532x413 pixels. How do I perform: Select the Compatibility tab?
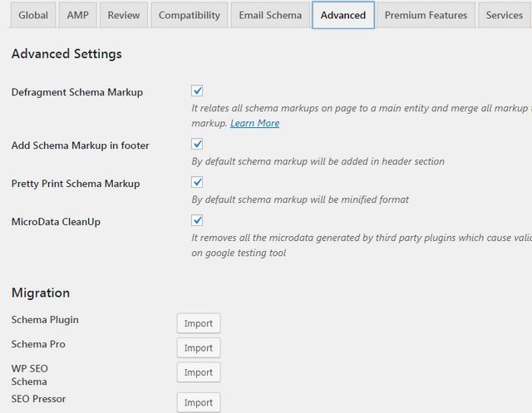coord(190,15)
